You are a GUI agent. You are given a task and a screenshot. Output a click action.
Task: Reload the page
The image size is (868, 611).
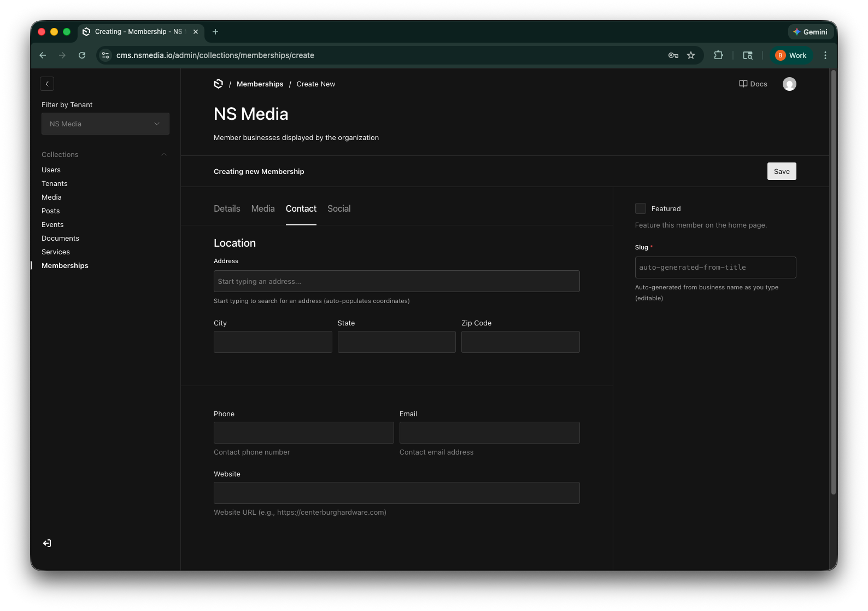point(82,55)
